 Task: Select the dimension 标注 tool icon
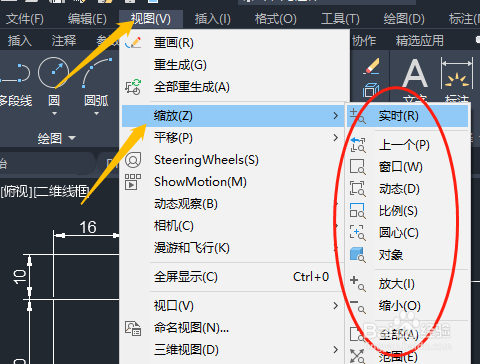[x=457, y=73]
